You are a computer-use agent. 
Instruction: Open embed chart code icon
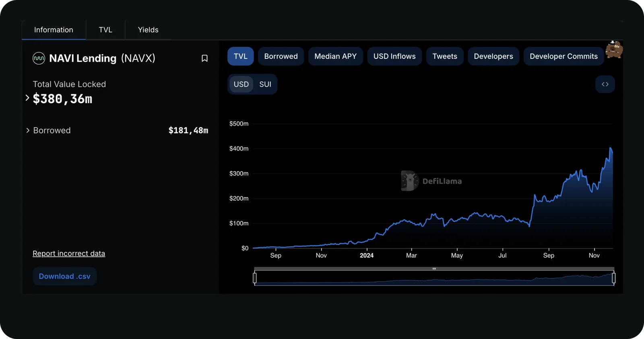click(x=605, y=84)
